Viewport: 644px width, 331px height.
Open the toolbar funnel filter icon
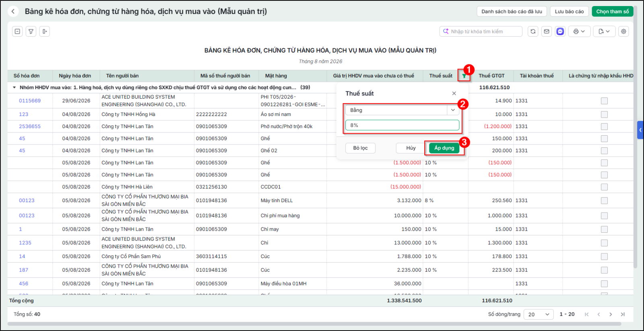tap(31, 31)
